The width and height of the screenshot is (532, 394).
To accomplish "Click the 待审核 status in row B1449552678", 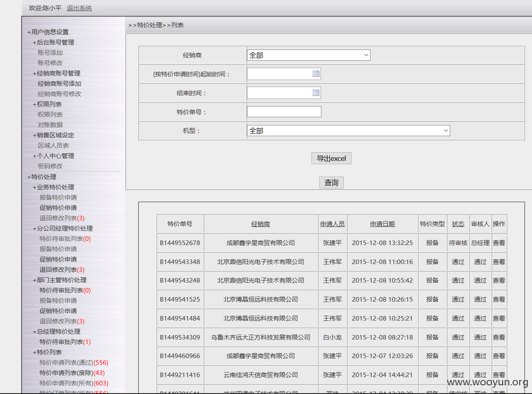I will point(458,243).
